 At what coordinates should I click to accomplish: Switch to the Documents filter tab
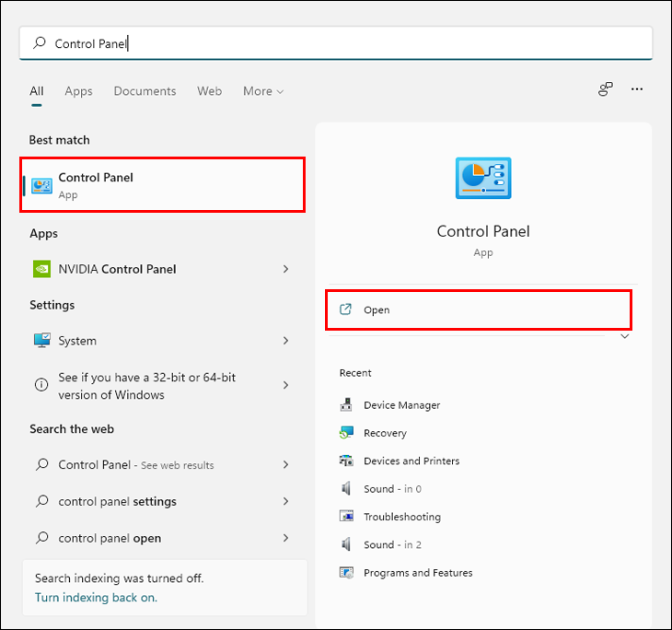(145, 91)
